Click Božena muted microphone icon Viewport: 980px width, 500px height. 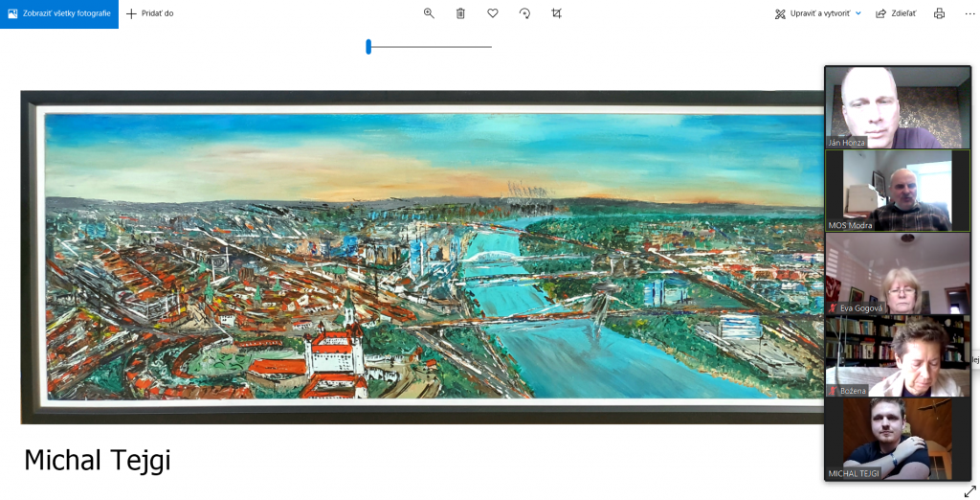pyautogui.click(x=833, y=391)
